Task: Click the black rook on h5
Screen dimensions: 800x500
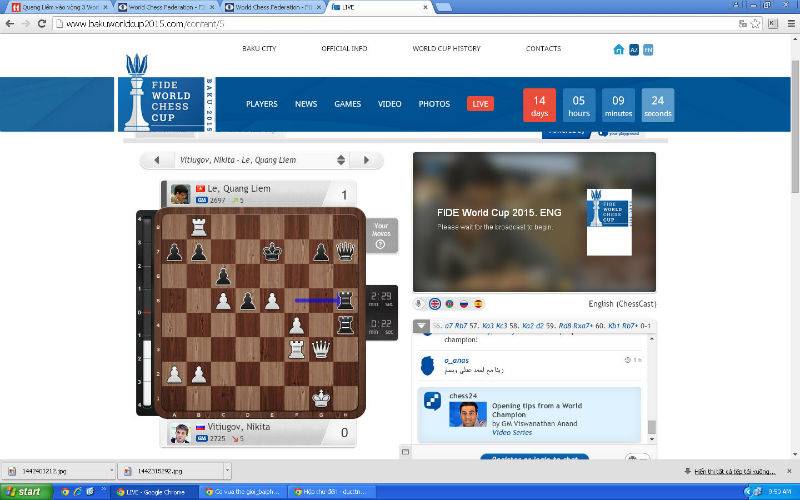Action: [345, 301]
